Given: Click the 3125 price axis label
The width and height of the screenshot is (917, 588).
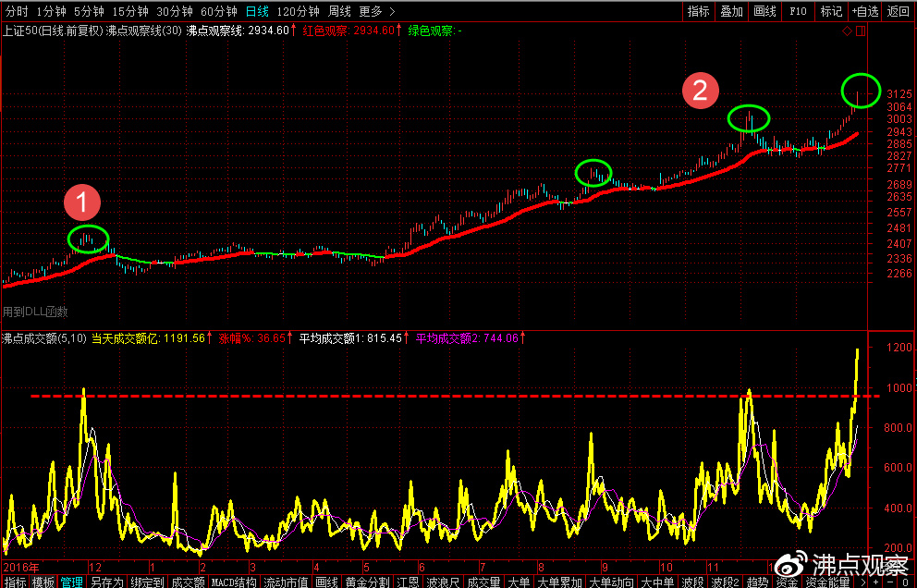Looking at the screenshot, I should click(899, 94).
